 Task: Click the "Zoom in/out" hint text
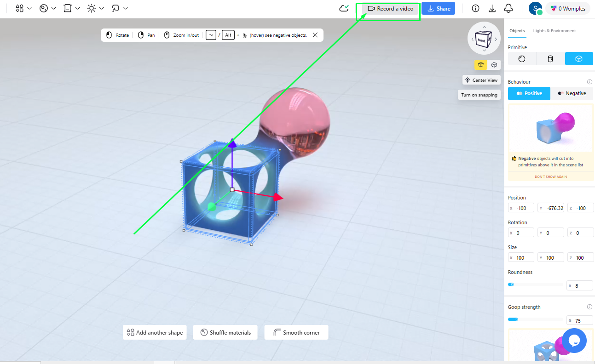tap(186, 35)
